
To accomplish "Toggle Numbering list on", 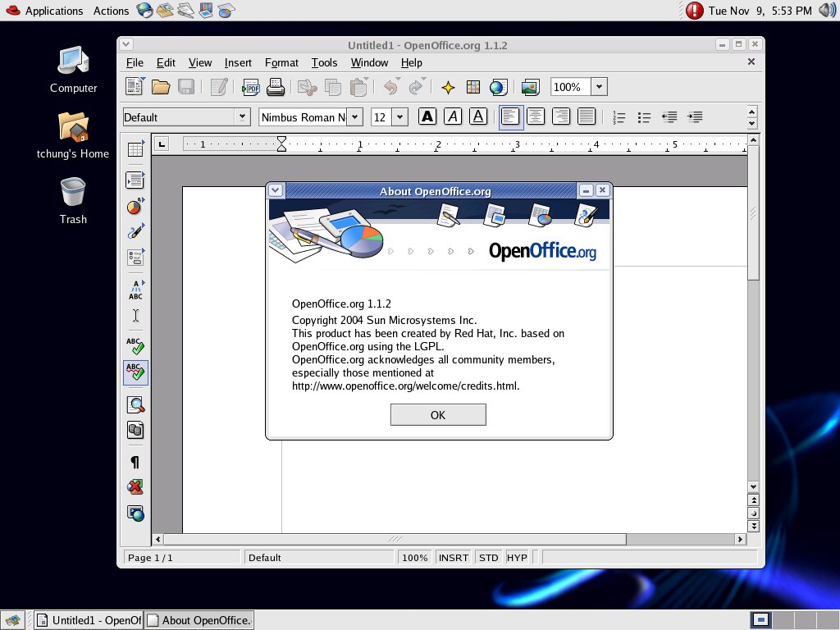I will coord(619,116).
